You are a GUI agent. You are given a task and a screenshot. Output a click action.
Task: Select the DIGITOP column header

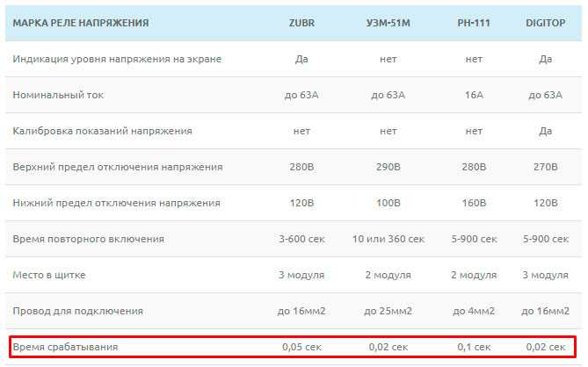545,23
